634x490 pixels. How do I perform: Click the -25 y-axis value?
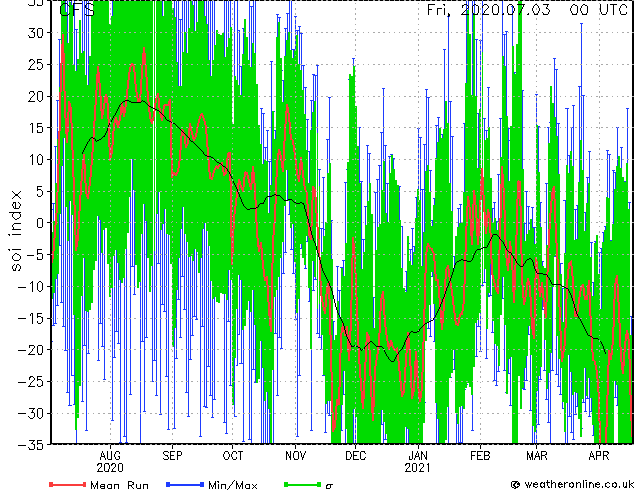[31, 381]
